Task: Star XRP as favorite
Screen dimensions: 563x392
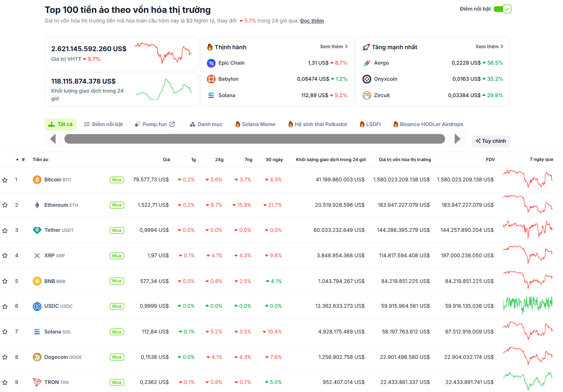Action: pyautogui.click(x=5, y=256)
